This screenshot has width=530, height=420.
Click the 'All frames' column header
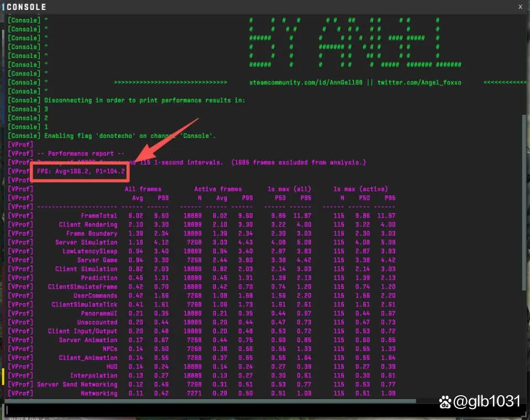143,189
